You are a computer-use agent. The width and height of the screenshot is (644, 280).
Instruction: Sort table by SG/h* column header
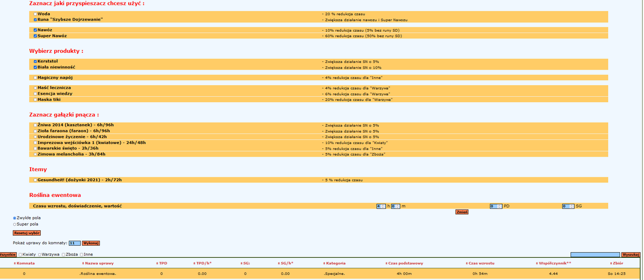[285, 263]
